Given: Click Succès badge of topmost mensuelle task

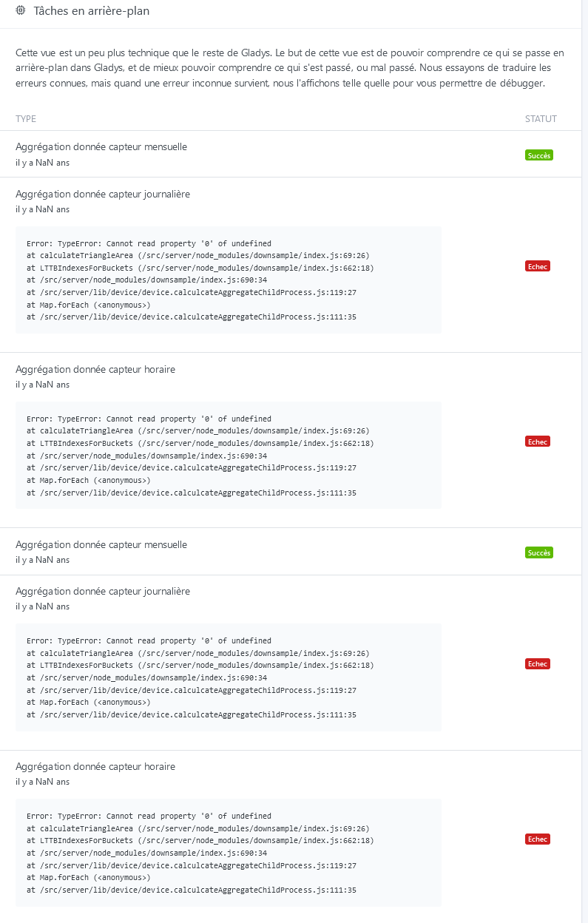Looking at the screenshot, I should pyautogui.click(x=539, y=155).
